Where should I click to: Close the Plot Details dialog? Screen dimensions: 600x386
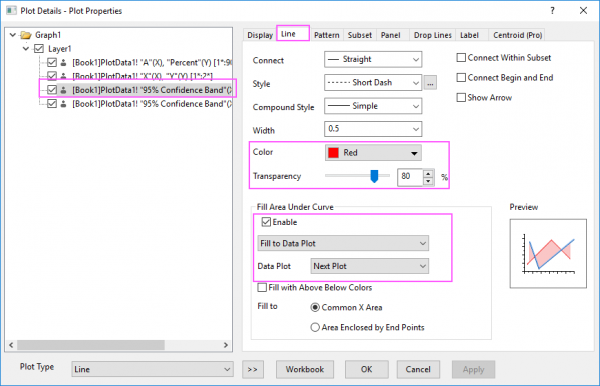pos(583,11)
